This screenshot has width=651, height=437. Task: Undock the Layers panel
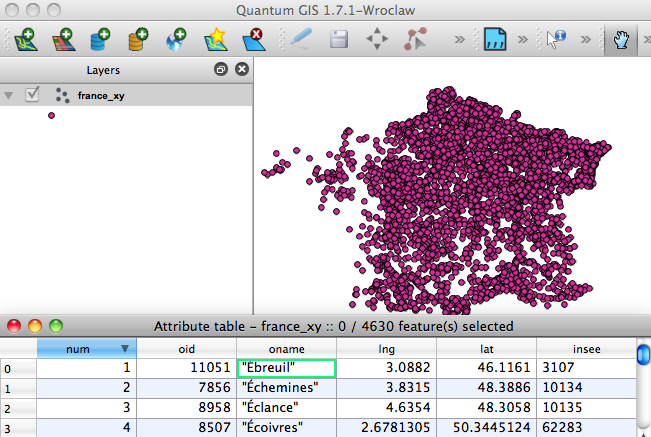(x=221, y=69)
